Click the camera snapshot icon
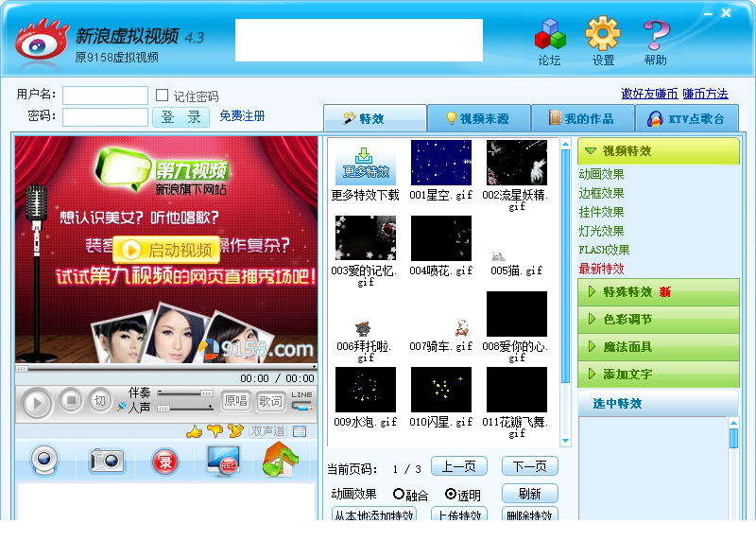756x541 pixels. point(107,461)
